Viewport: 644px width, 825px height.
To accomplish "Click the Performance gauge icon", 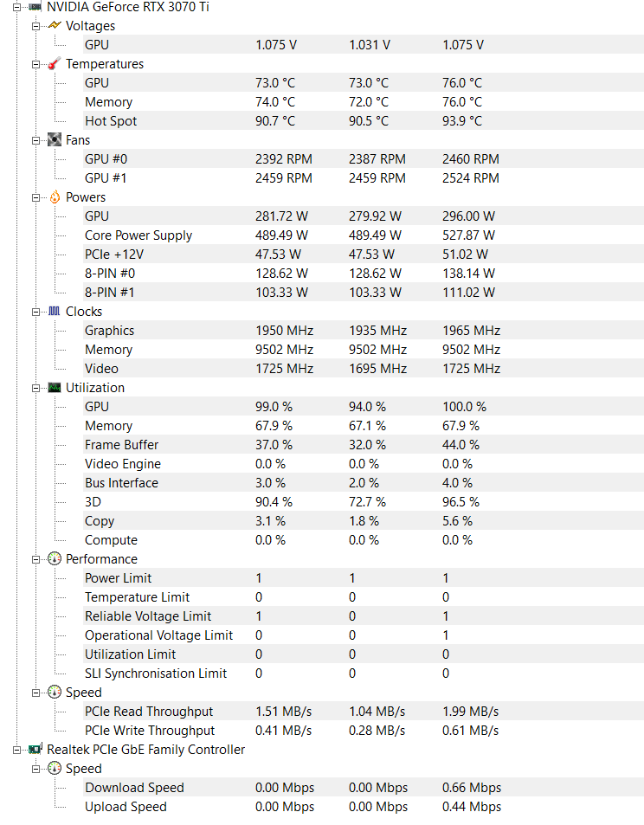I will (54, 559).
